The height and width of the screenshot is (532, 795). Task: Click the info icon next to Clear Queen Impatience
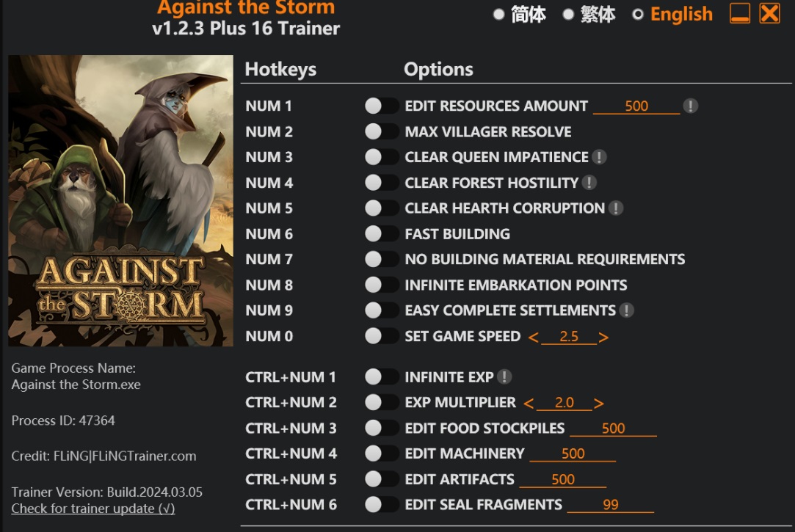coord(599,157)
